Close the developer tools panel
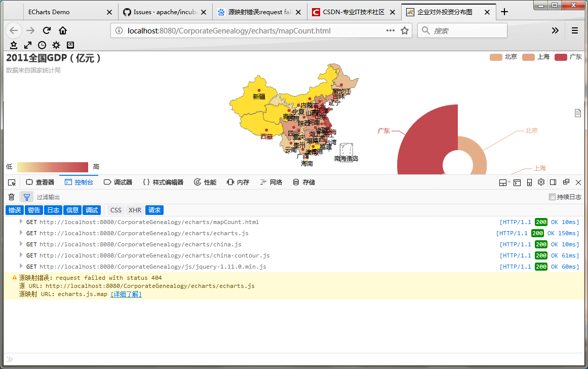 tap(578, 182)
